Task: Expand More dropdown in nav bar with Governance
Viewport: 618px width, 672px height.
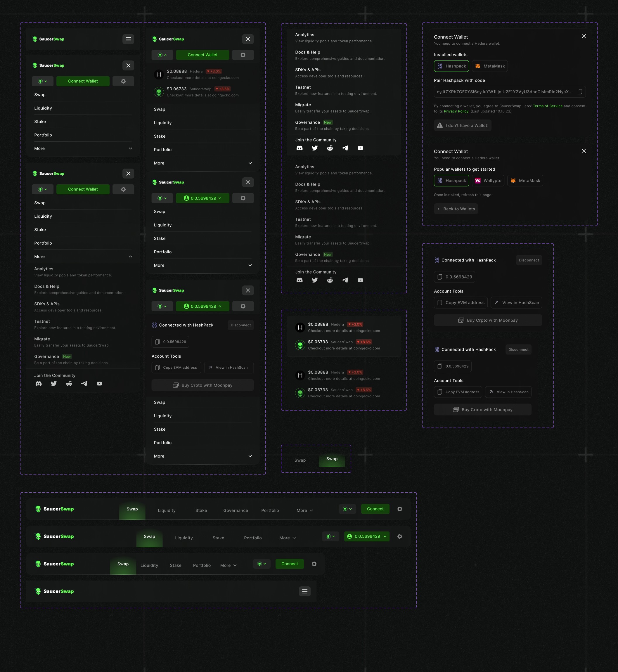Action: tap(305, 510)
